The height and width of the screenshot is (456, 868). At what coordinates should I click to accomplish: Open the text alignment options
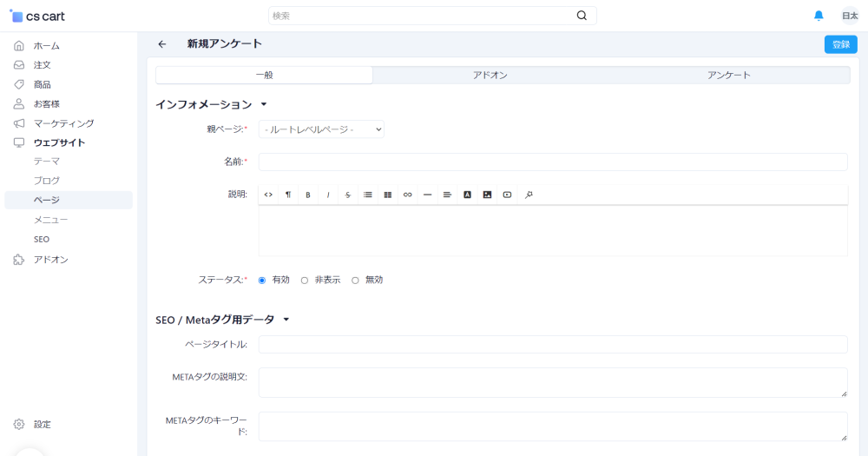click(447, 195)
